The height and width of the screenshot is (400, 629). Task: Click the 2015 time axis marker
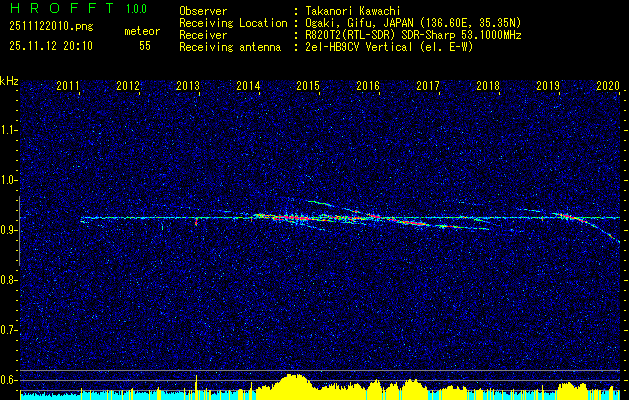[308, 85]
